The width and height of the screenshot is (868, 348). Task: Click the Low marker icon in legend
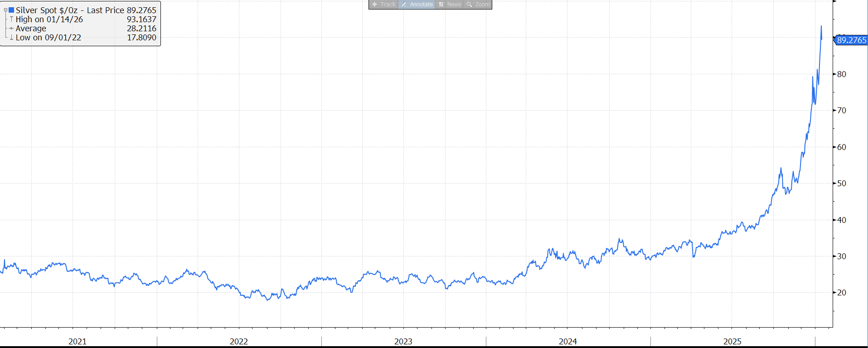coord(11,38)
